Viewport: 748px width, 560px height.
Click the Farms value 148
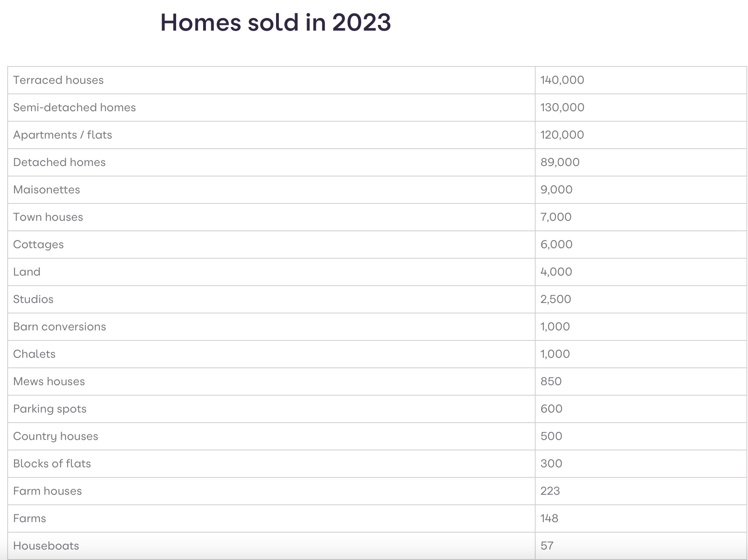(x=549, y=519)
